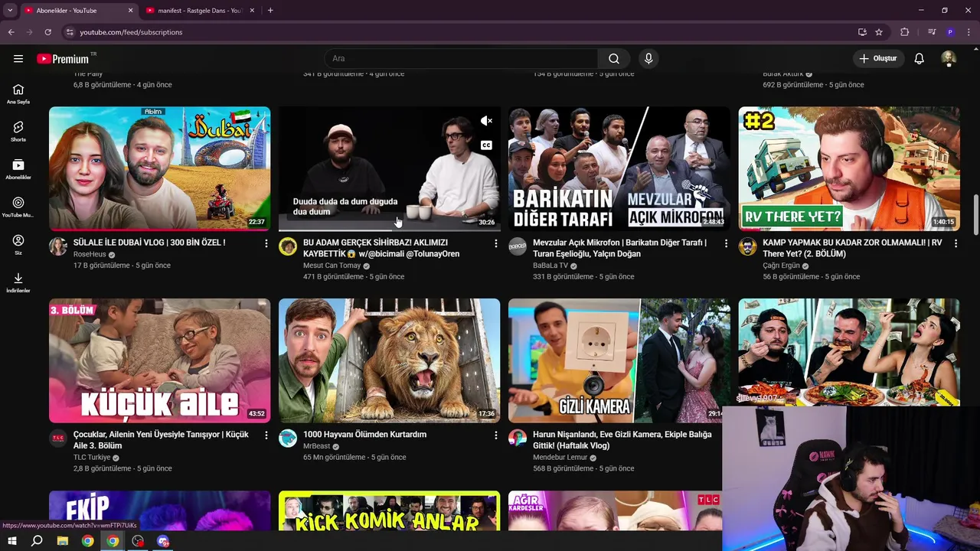
Task: Click MrBeast channel avatar
Action: 288,439
